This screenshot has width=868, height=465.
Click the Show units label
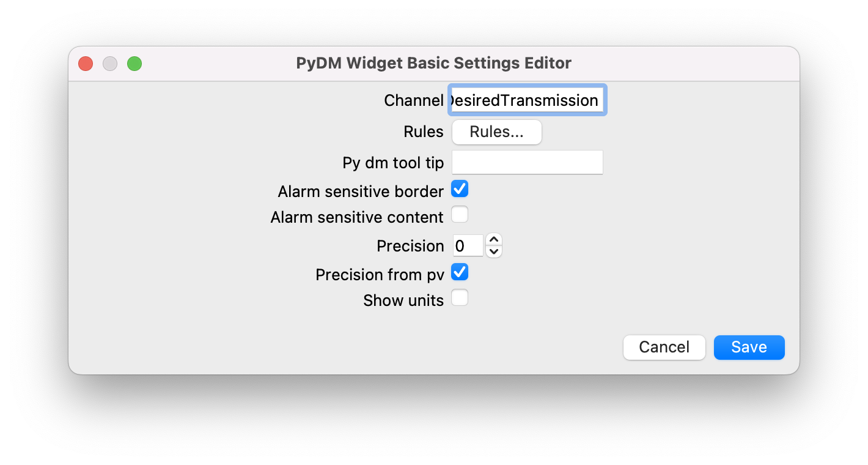click(x=403, y=300)
